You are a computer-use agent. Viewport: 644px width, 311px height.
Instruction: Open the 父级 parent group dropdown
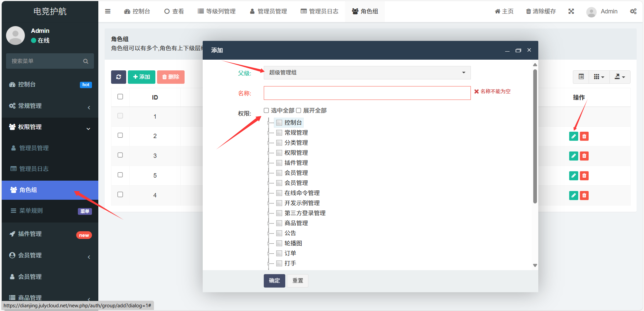coord(367,73)
